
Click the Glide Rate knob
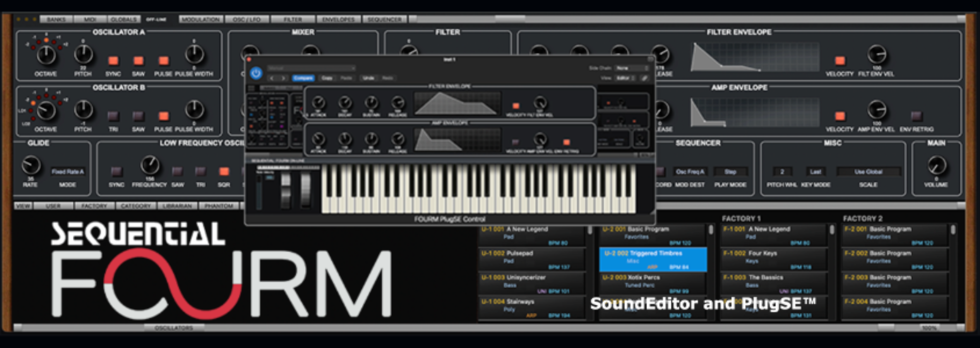click(x=31, y=165)
